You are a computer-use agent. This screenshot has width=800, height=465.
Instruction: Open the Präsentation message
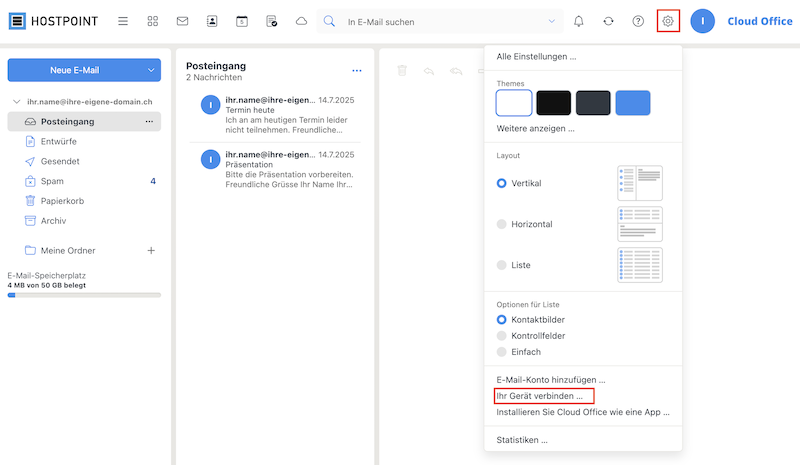(x=276, y=169)
